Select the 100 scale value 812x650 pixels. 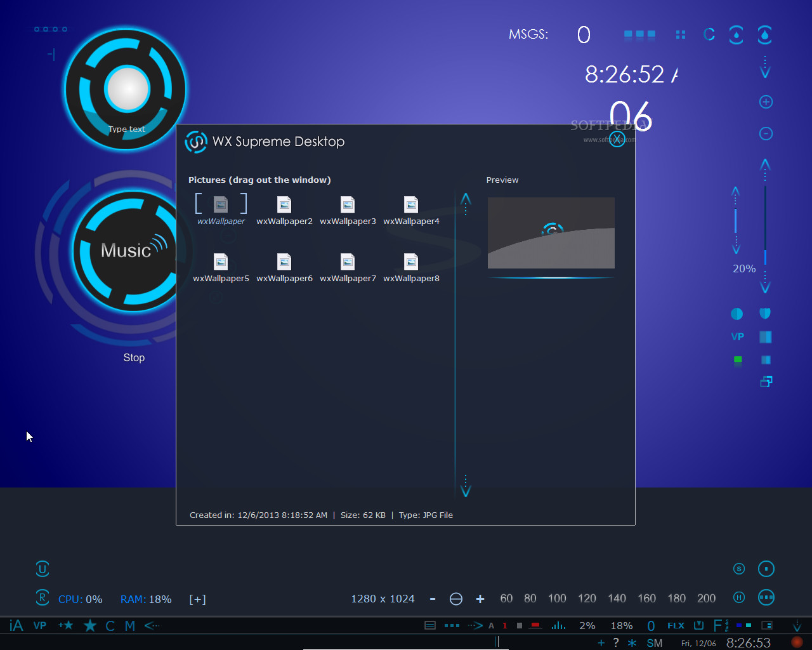point(557,599)
